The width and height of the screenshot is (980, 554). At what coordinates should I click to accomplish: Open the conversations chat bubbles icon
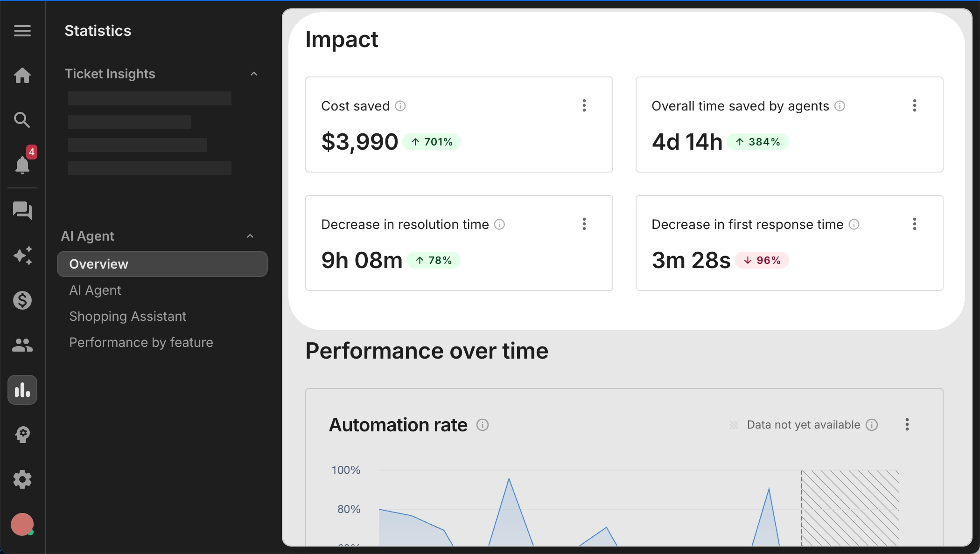pos(22,210)
